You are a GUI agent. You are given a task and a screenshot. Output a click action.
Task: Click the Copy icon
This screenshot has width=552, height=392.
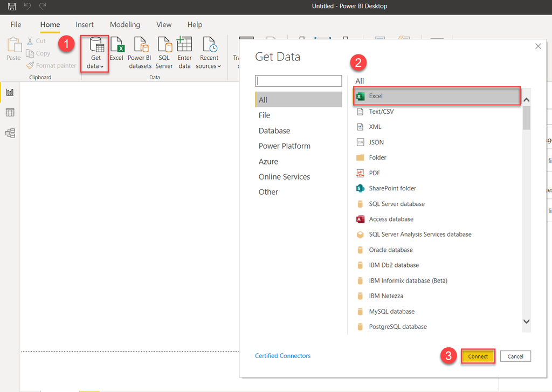38,53
